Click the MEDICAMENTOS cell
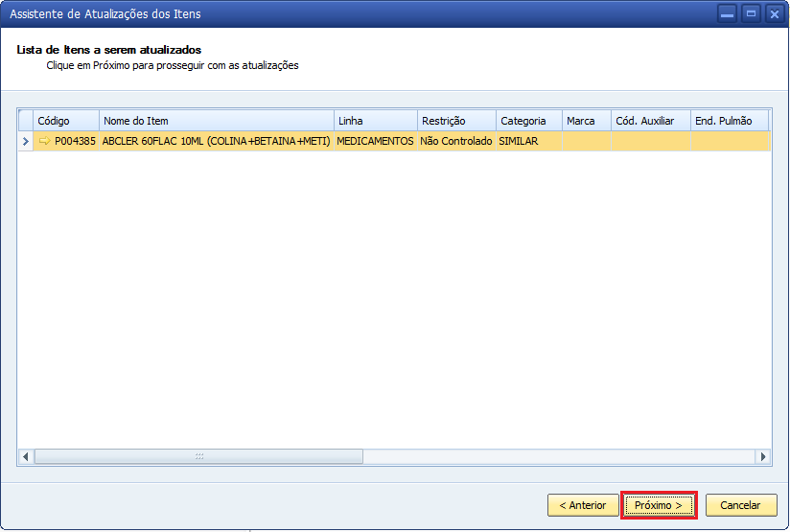The width and height of the screenshot is (790, 532). [376, 141]
